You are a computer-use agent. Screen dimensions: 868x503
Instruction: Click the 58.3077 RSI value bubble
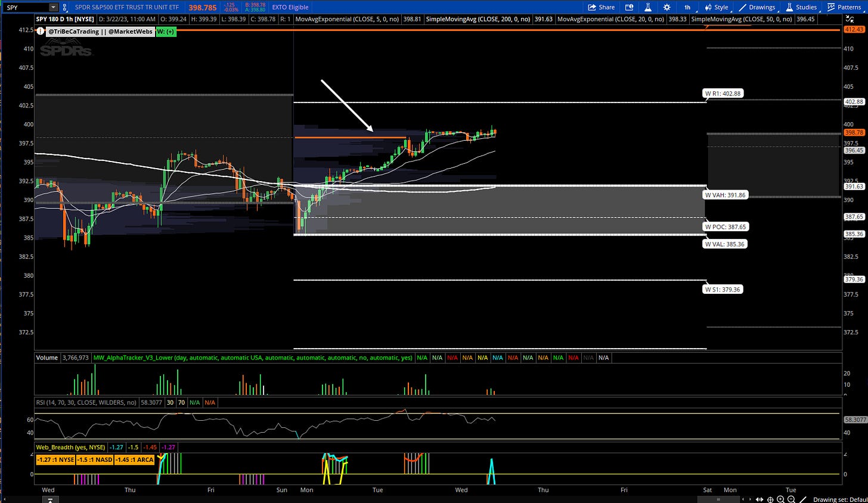pyautogui.click(x=854, y=420)
